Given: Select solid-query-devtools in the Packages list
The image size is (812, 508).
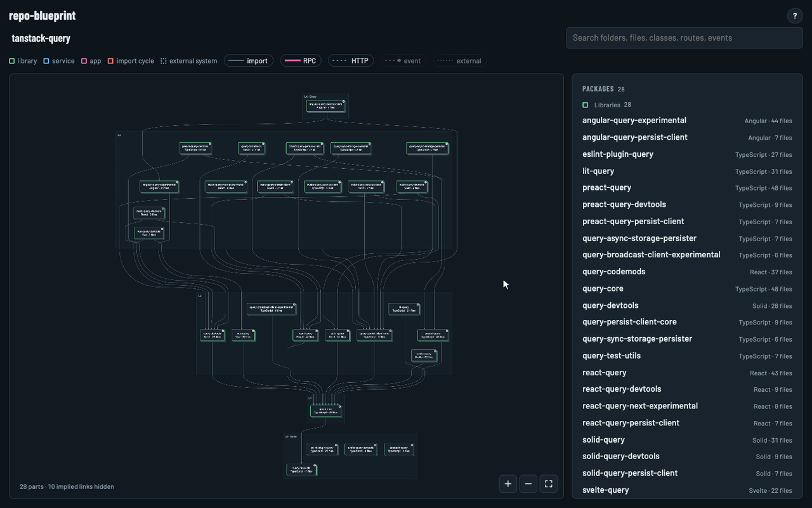Looking at the screenshot, I should 687,457.
